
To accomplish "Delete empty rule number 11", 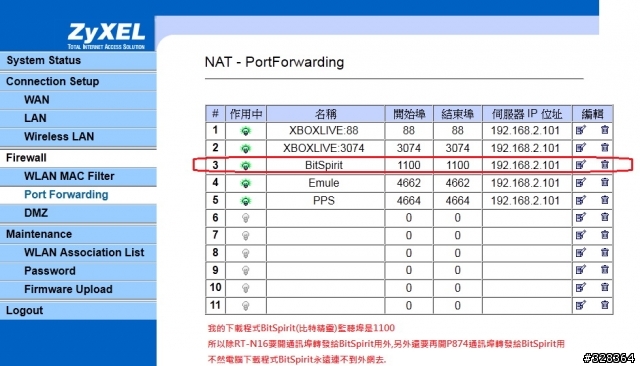I will click(x=604, y=305).
